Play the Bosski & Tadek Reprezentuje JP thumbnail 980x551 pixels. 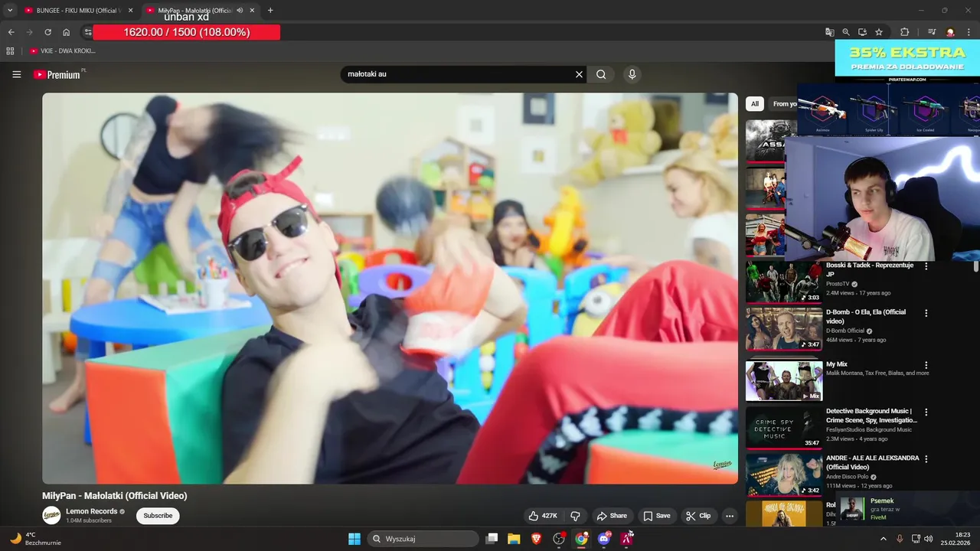[x=784, y=282]
